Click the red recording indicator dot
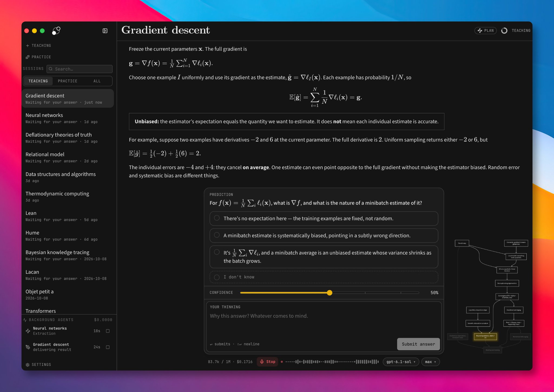Viewport: 554px width, 392px height. coord(282,362)
